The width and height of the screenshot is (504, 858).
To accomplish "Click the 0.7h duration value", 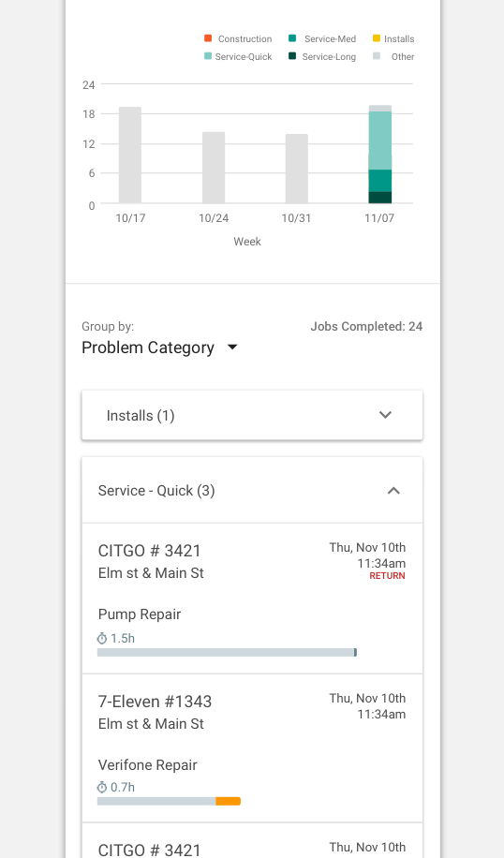I will [123, 788].
